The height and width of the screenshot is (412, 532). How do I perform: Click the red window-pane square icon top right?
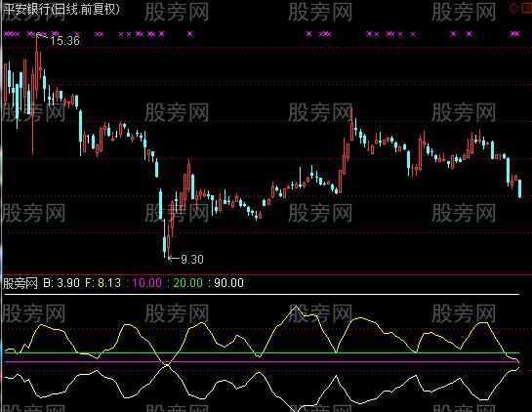pos(527,8)
